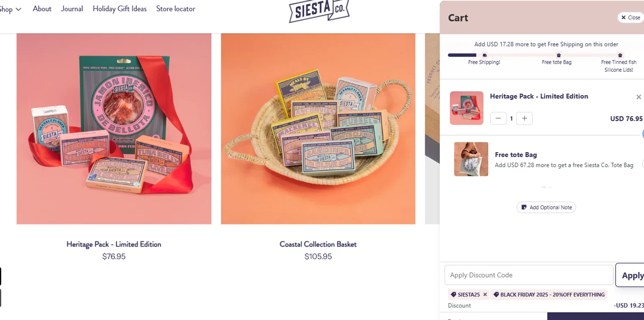
Task: Close the Cart panel
Action: coord(630,18)
